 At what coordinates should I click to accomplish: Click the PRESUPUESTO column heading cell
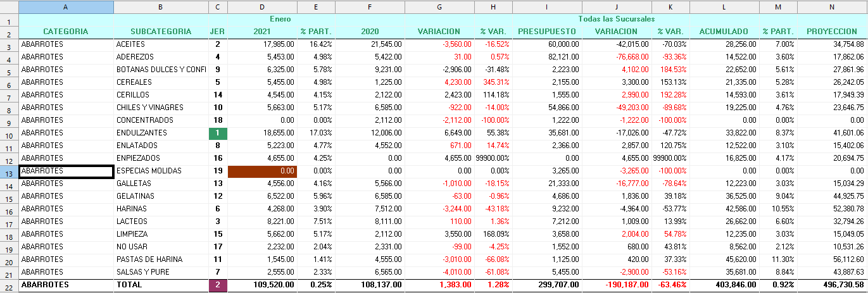546,31
